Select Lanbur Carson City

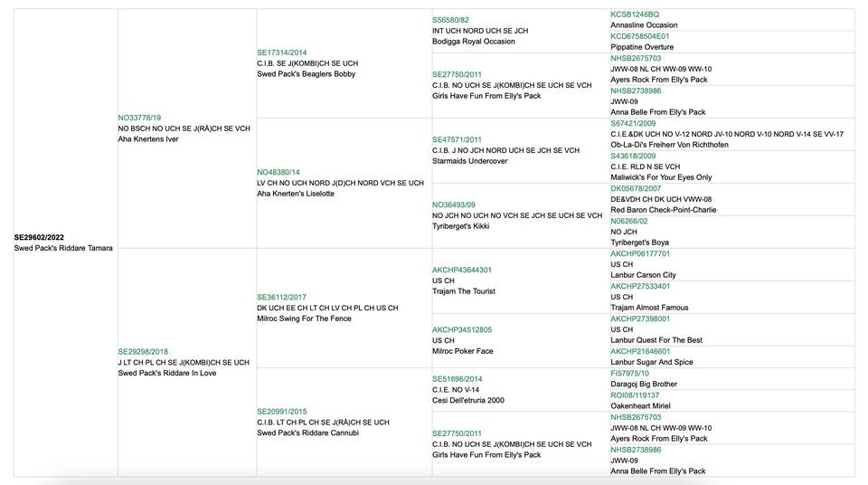tap(643, 275)
